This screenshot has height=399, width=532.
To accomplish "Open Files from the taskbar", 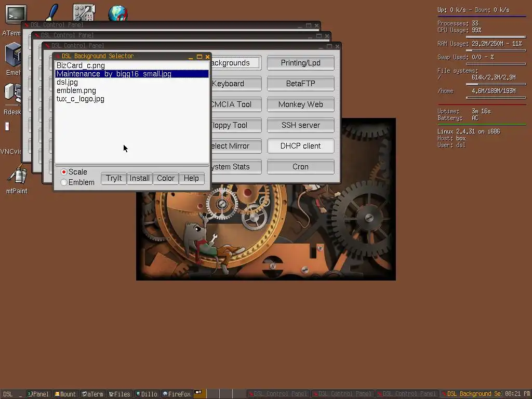I will click(119, 394).
